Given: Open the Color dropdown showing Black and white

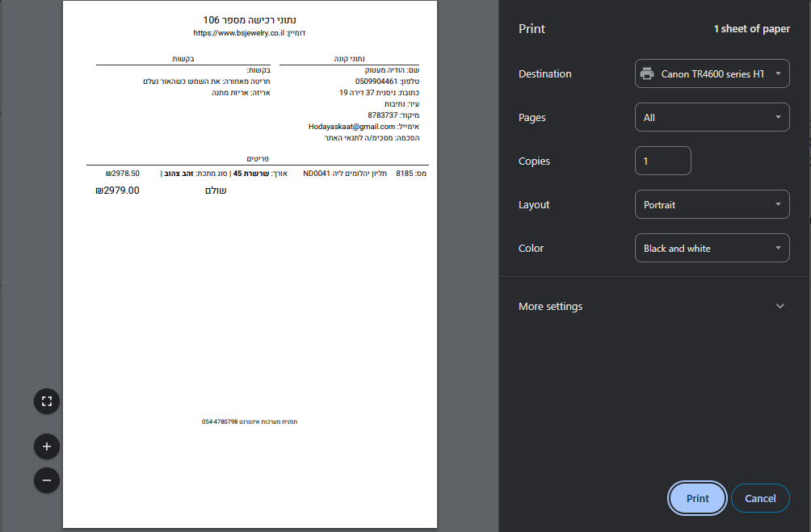Looking at the screenshot, I should tap(712, 249).
